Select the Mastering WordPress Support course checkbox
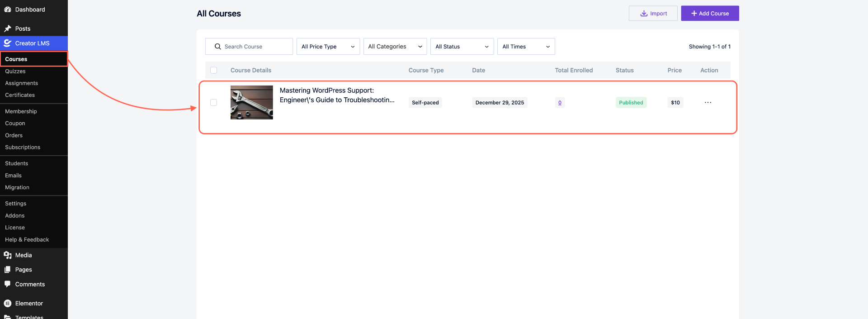 [x=214, y=103]
